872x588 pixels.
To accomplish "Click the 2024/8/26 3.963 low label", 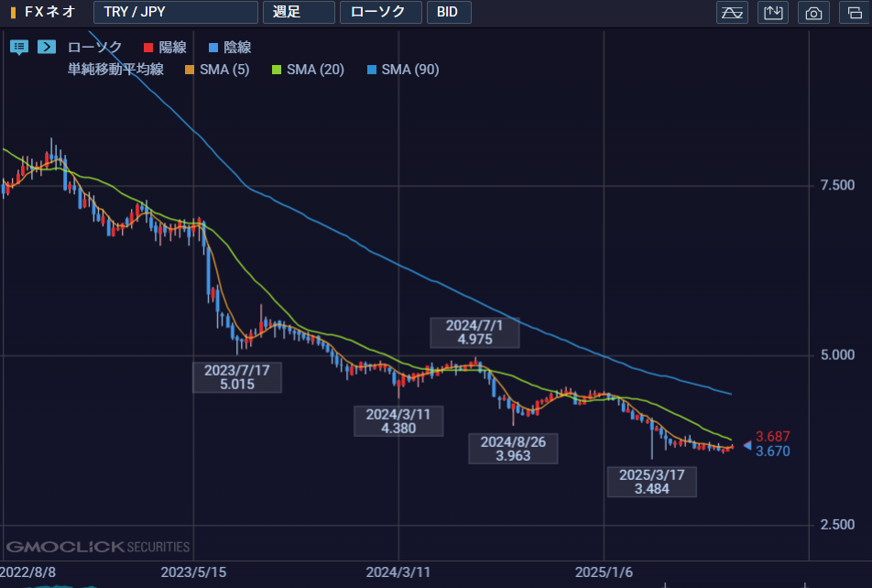I will coord(513,449).
